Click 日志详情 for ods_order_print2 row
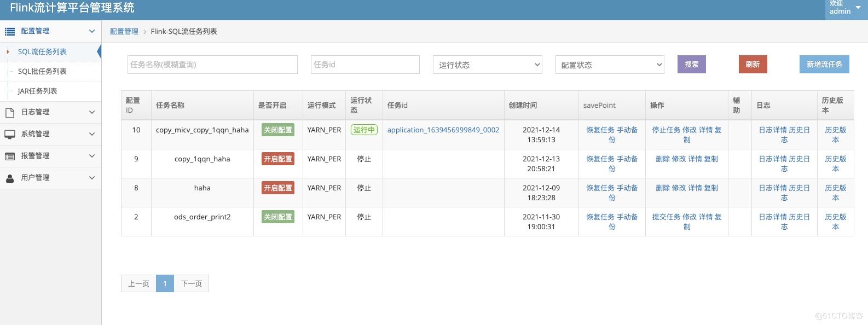Screen dimensions: 868x325 (773, 217)
